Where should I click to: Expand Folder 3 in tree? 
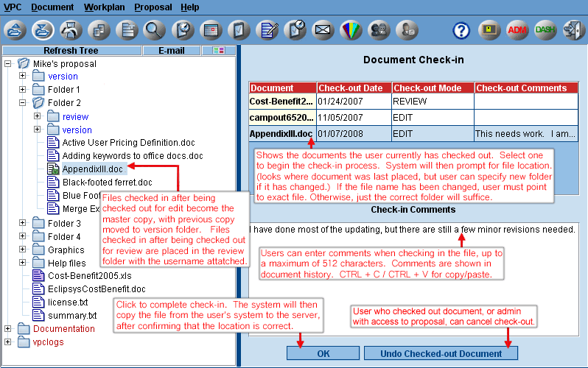(23, 222)
